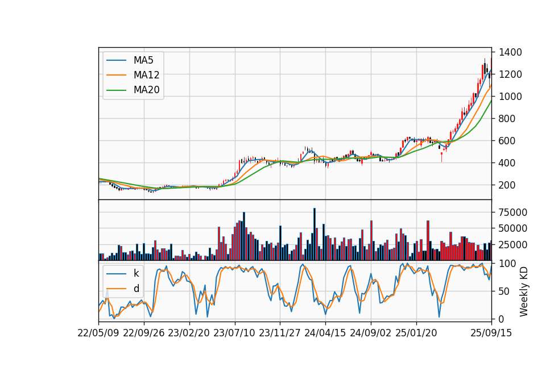546x392 pixels.
Task: Click the 50000 volume axis label
Action: [x=513, y=228]
